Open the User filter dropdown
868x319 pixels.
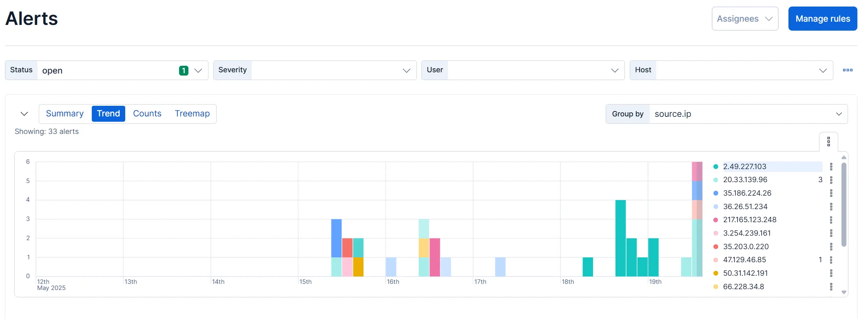(x=523, y=70)
